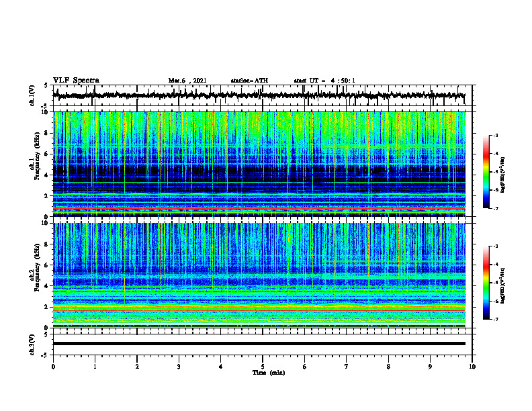The image size is (532, 411).
Task: Click time axis tick label '10'
Action: (472, 366)
